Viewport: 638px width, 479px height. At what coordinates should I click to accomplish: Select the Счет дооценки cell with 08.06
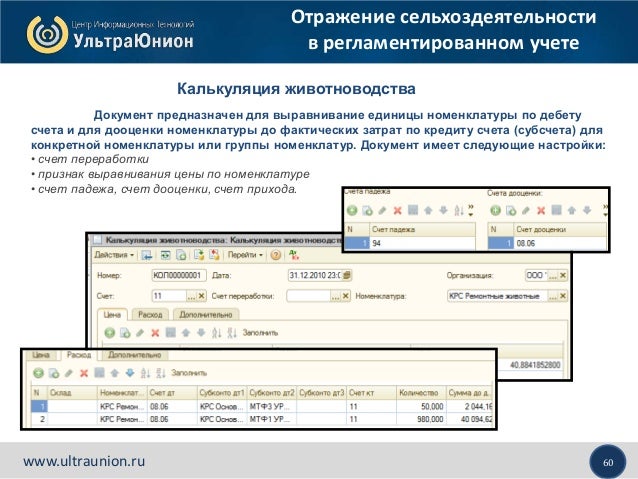point(560,243)
